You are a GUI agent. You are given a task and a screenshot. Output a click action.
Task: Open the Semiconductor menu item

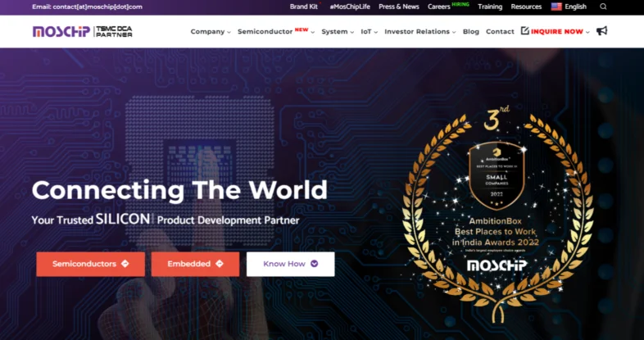[265, 32]
